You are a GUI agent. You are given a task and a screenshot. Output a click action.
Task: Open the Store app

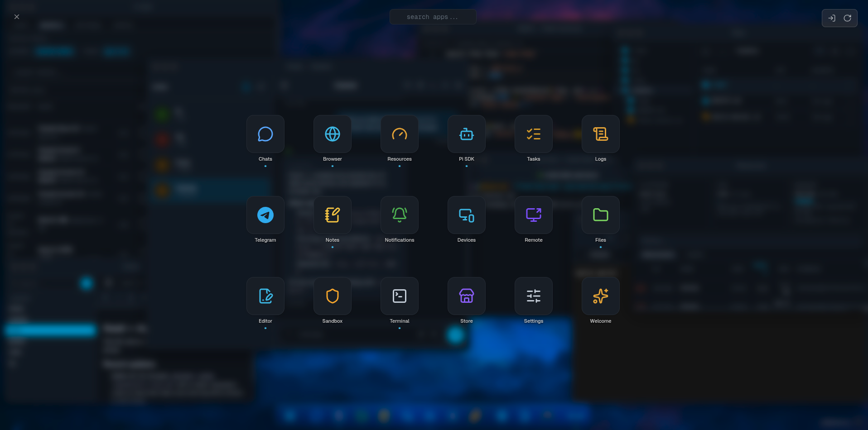[x=466, y=296]
